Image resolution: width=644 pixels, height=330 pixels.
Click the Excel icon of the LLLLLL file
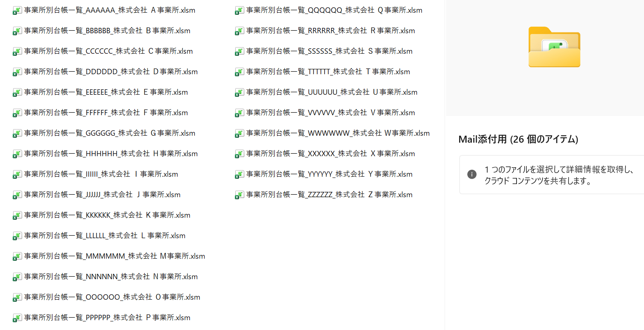tap(17, 236)
